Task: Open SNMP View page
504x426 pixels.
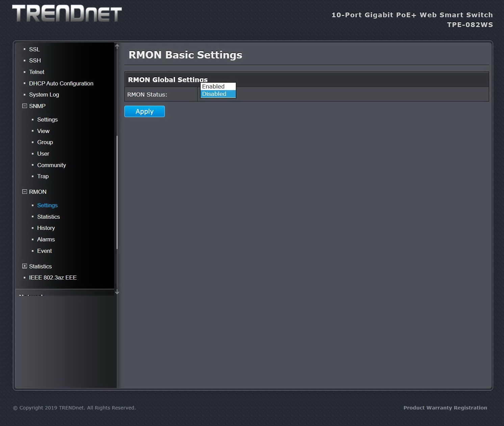Action: pyautogui.click(x=43, y=131)
